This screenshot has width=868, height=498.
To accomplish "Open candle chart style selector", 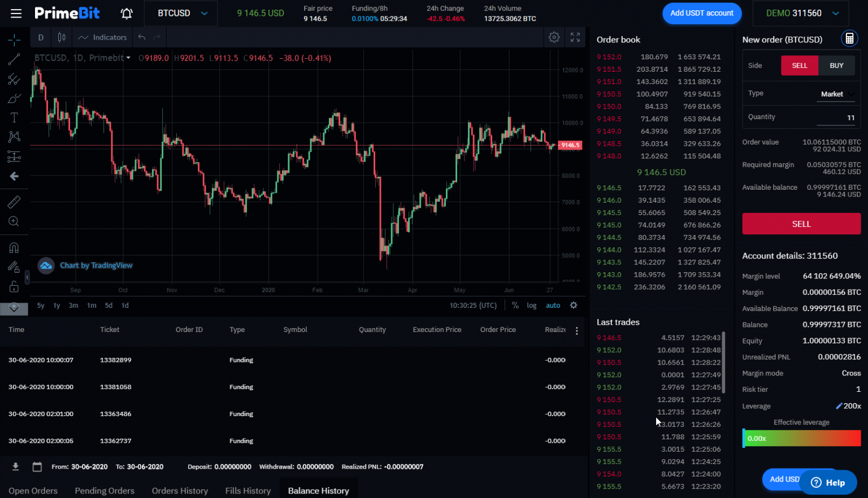I will point(62,37).
